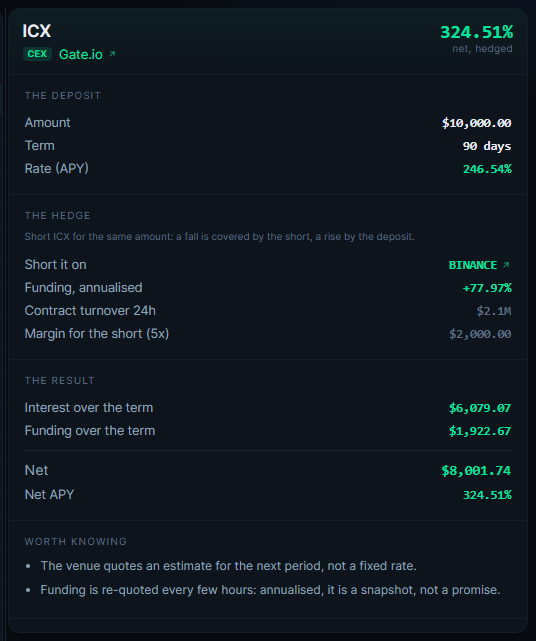Select the ICX card title
Screen dimensions: 536x641
pos(37,31)
